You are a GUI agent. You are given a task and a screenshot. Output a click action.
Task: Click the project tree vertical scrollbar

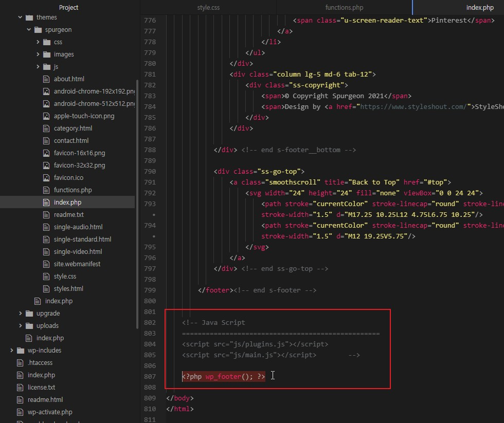[137, 204]
